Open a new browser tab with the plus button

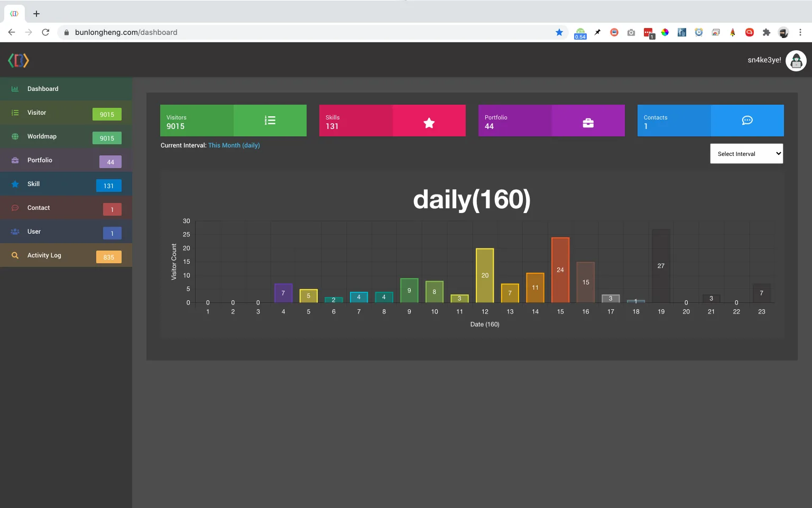[36, 13]
